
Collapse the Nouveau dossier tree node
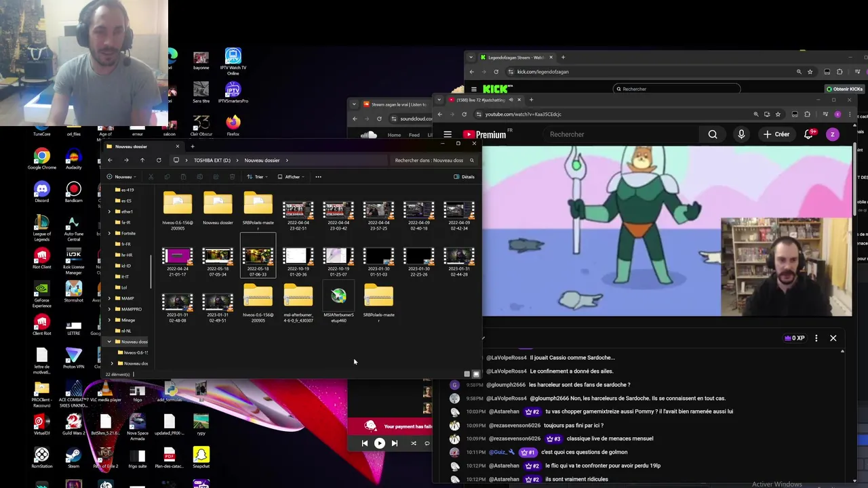109,342
